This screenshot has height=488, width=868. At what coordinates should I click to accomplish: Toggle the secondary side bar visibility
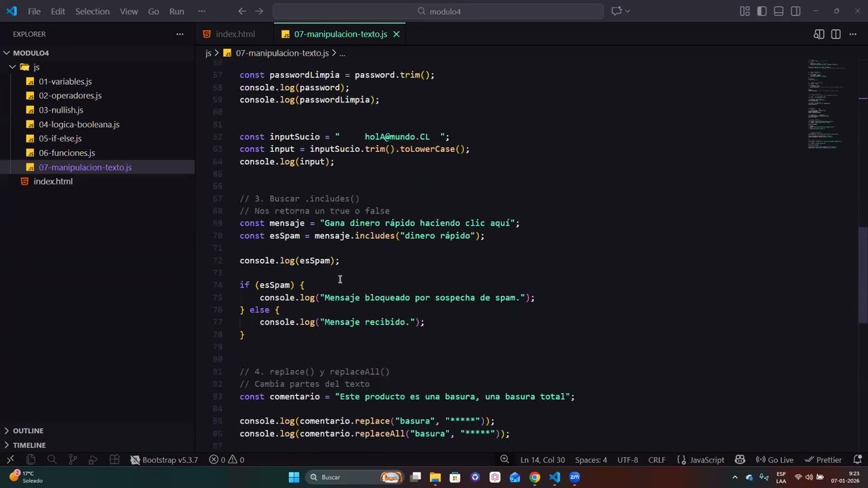[795, 11]
